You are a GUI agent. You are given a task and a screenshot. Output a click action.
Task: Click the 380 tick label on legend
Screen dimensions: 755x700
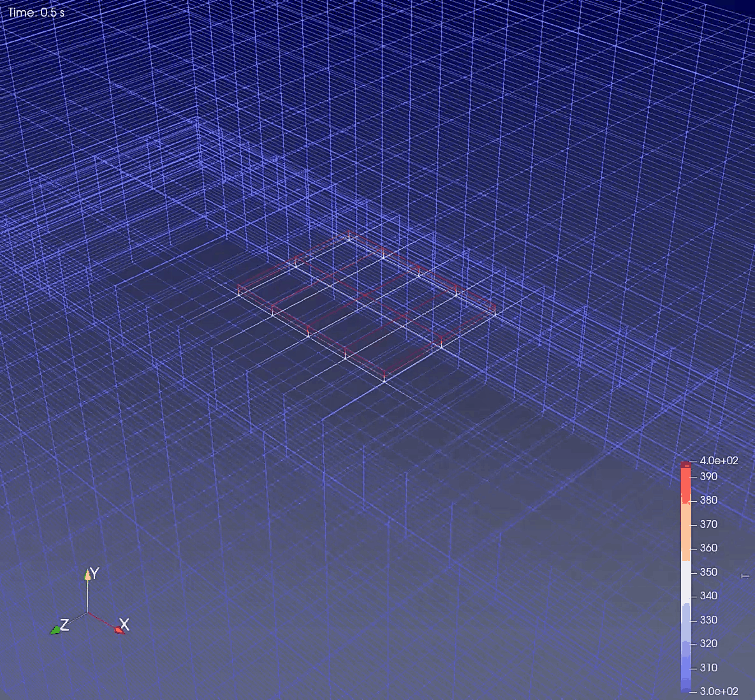click(708, 500)
